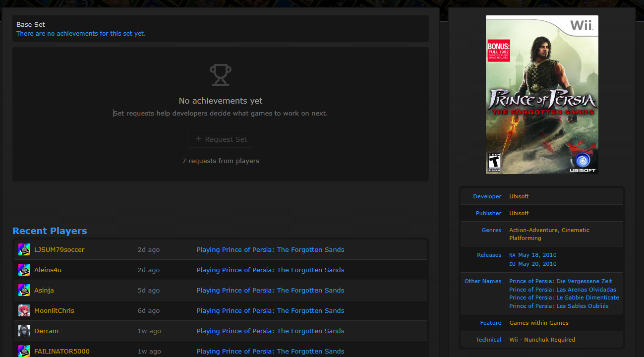Image resolution: width=644 pixels, height=357 pixels.
Task: Click Aleins4u's Playing Prince of Persia status
Action: coord(270,270)
